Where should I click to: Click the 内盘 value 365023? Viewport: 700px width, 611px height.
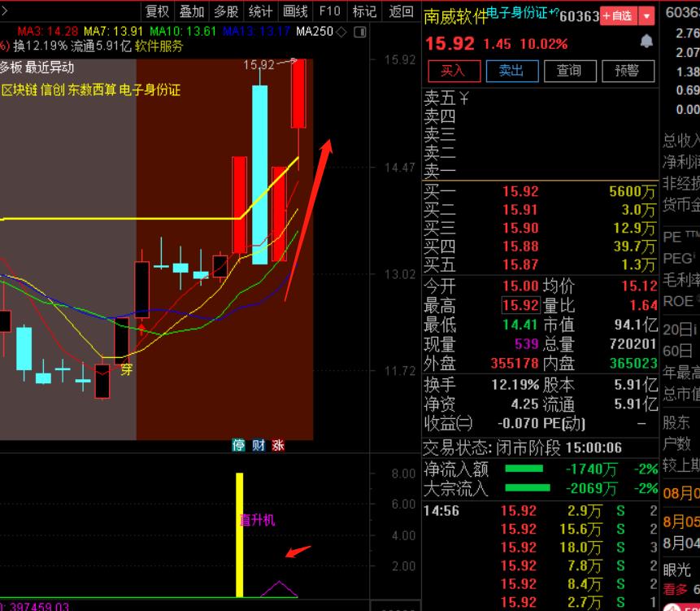633,363
